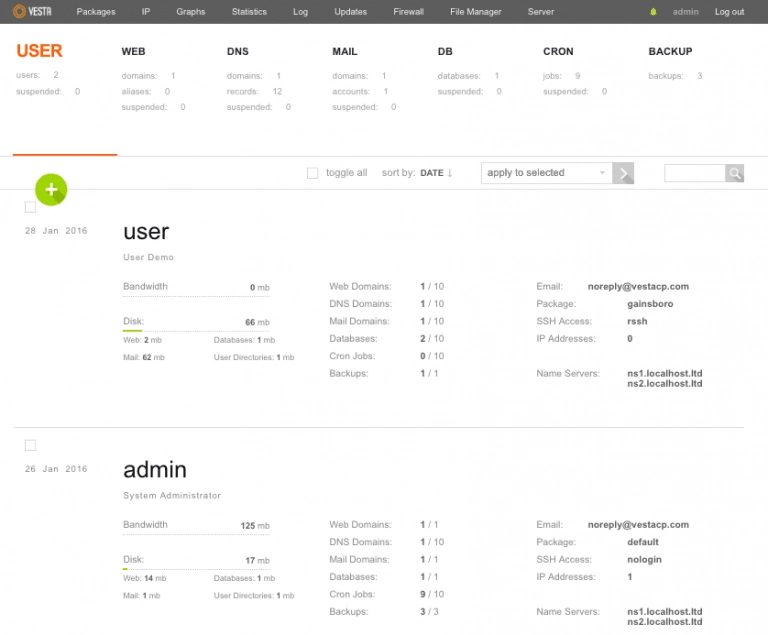Open the Server menu
The height and width of the screenshot is (635, 768).
point(541,12)
